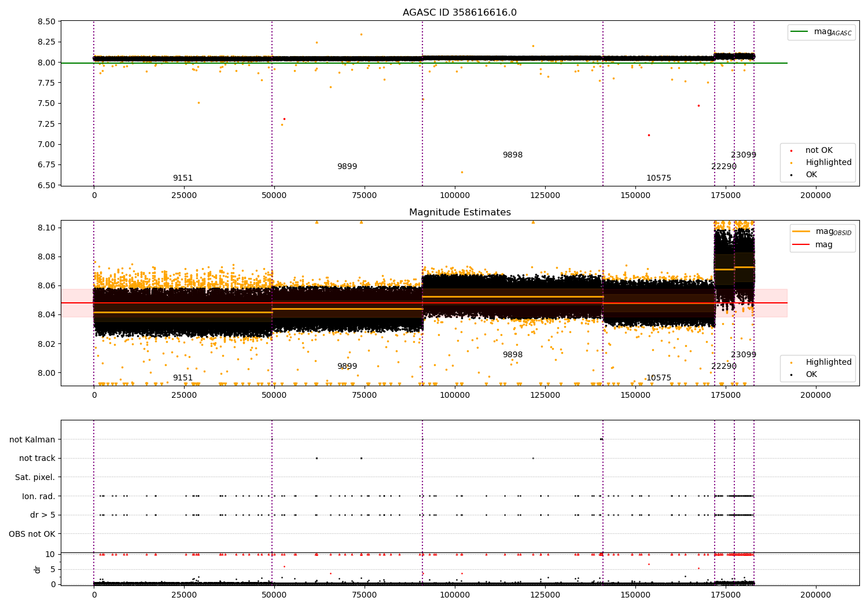This screenshot has height=608, width=868.
Task: Click the title 'AGASC ID 358616616.0'
Action: pos(459,13)
